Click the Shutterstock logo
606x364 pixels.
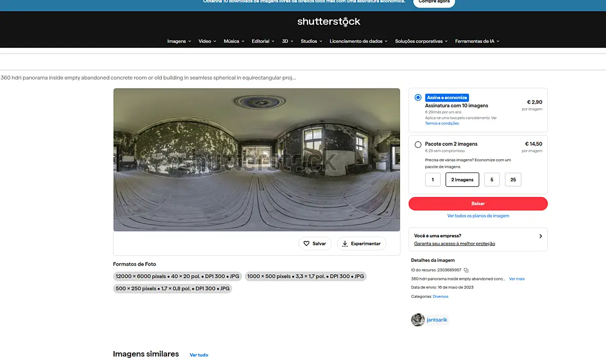tap(329, 22)
